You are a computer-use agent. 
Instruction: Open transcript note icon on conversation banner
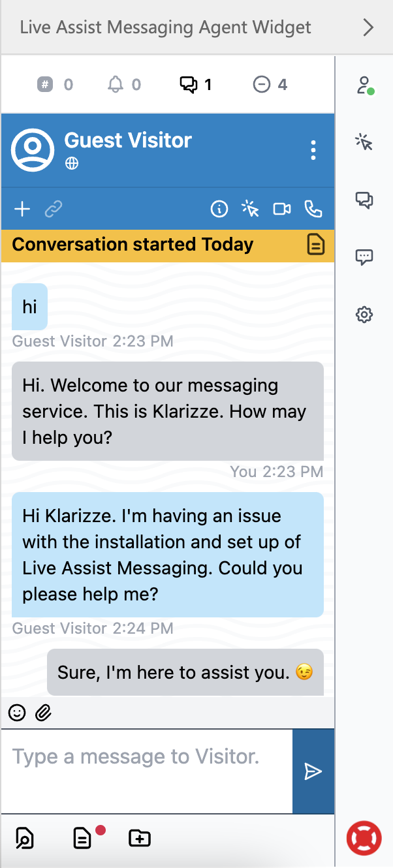(x=316, y=245)
